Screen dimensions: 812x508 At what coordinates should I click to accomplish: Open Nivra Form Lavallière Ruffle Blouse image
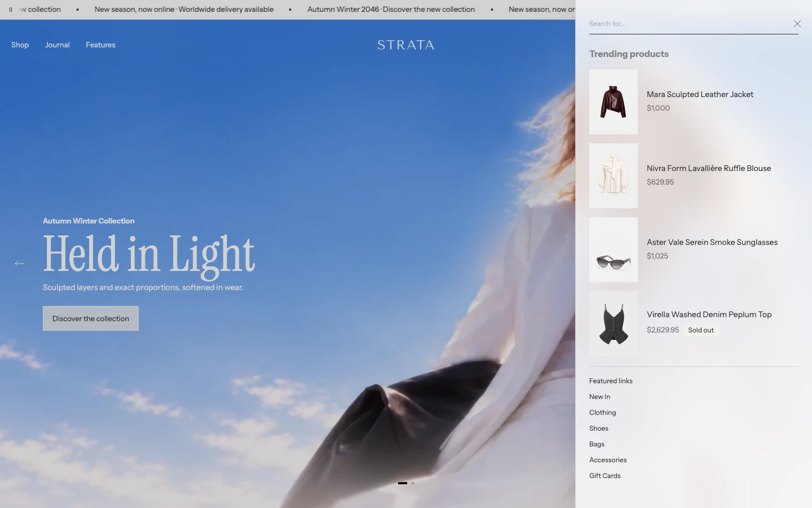[614, 176]
